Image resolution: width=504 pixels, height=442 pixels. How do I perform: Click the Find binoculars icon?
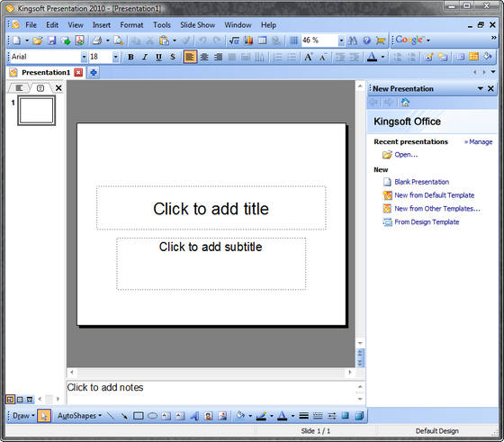[353, 41]
